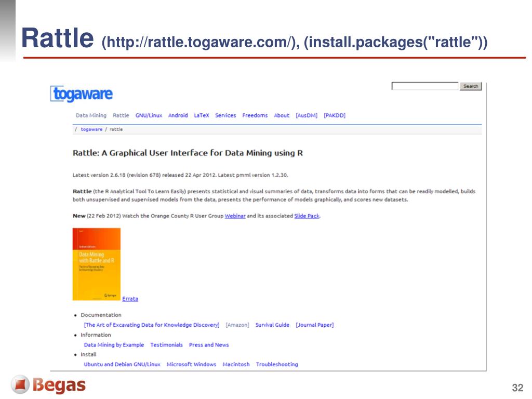Open the Webinar link

[x=235, y=216]
